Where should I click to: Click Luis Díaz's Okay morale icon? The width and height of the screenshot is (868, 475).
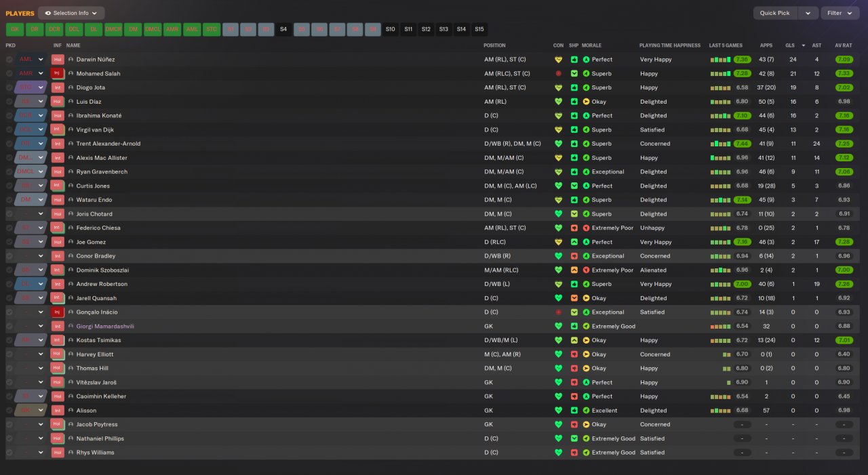click(587, 102)
